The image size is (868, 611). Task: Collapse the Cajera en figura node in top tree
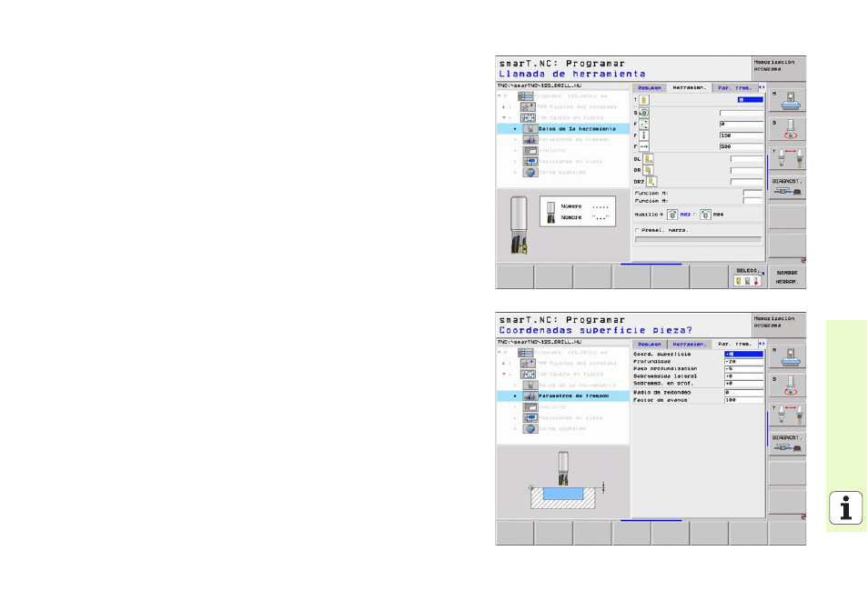click(x=501, y=117)
